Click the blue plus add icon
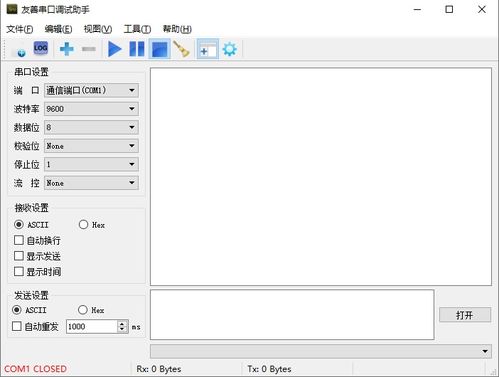This screenshot has width=499, height=377. click(67, 49)
